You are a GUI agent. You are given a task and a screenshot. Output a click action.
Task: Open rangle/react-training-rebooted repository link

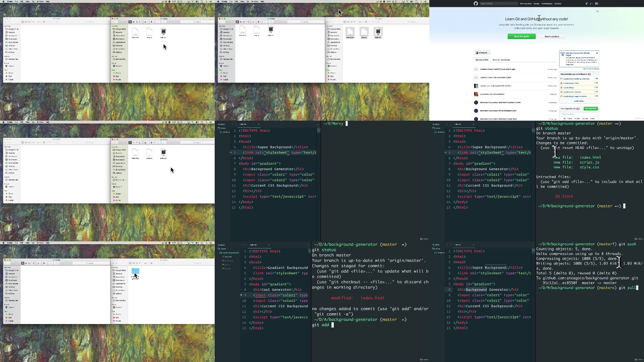pyautogui.click(x=576, y=79)
